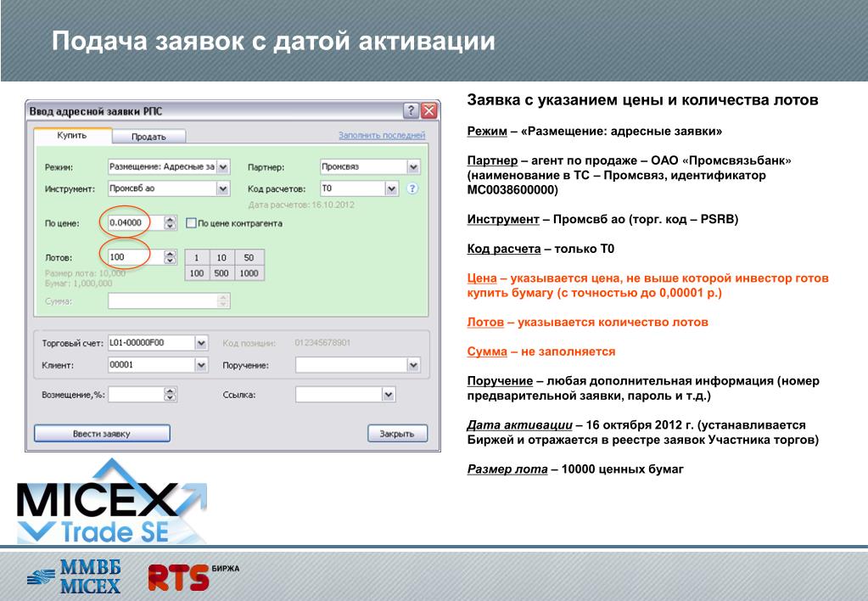Adjust the Лотов spinner arrows
The width and height of the screenshot is (868, 601).
point(171,257)
